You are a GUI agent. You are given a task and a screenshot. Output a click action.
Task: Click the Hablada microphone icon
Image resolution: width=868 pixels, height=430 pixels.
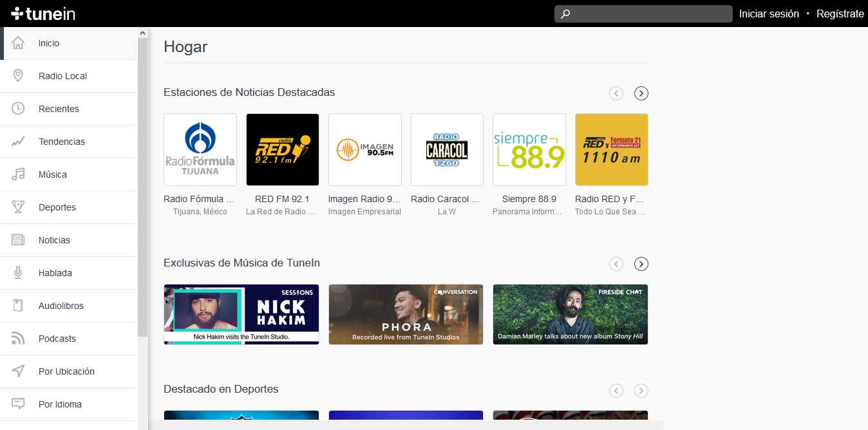(18, 273)
